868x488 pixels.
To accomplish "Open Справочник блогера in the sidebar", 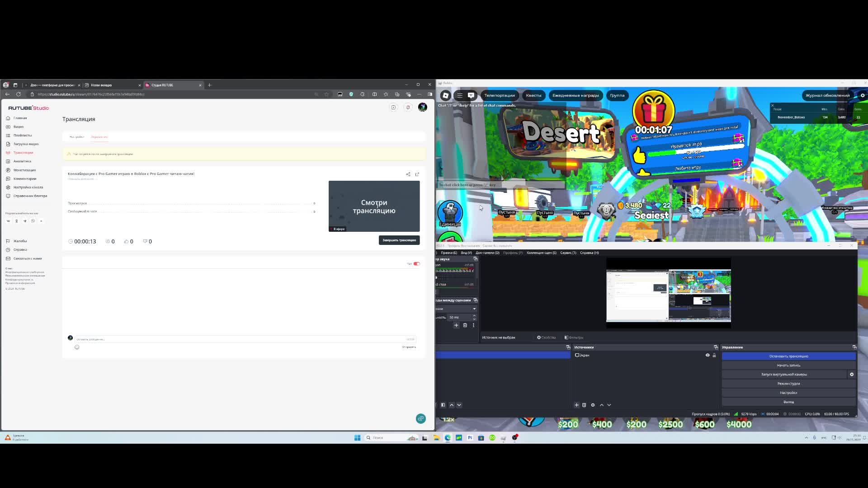I will (30, 196).
